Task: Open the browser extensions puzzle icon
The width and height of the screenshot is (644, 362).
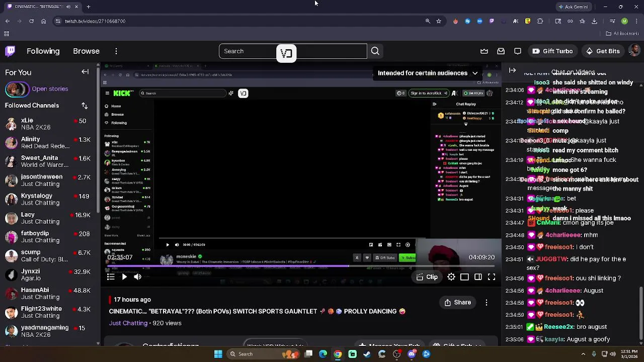Action: tap(540, 21)
